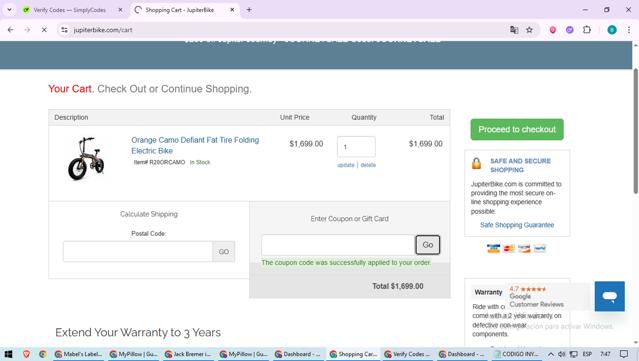
Task: Click the Mastercard payment icon
Action: [509, 248]
